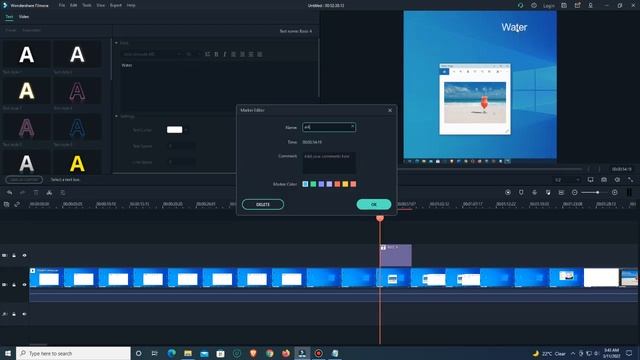Viewport: 640px width, 360px height.
Task: Open the Tools menu
Action: (x=87, y=5)
